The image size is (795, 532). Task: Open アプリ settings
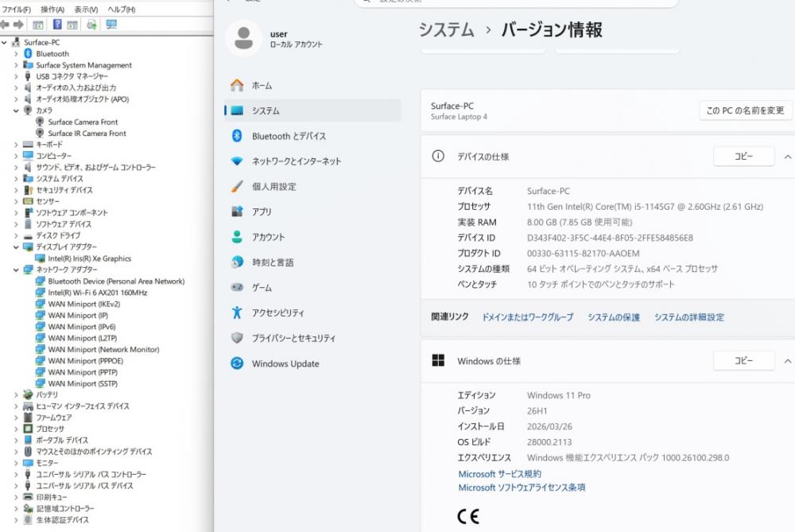(x=312, y=212)
